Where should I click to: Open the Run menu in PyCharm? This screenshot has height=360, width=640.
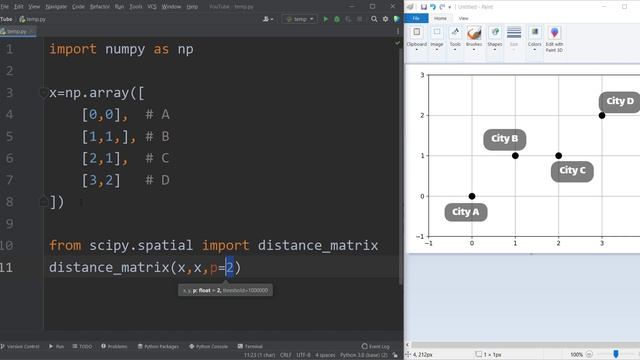(119, 7)
